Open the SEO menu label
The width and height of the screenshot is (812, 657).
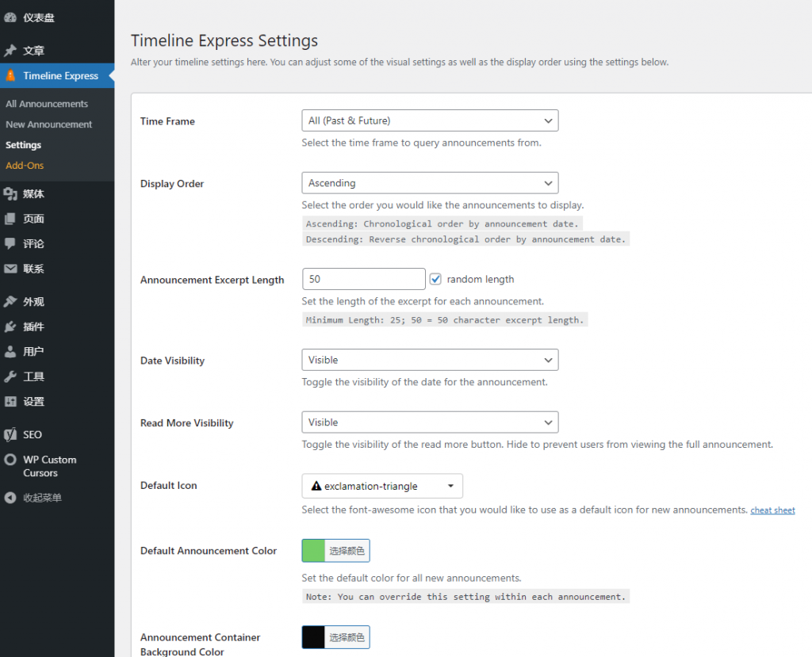pyautogui.click(x=32, y=435)
